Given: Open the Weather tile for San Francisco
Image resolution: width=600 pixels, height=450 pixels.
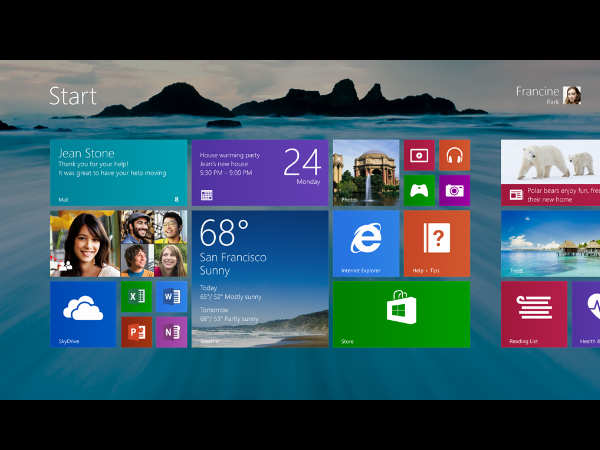Looking at the screenshot, I should (260, 279).
